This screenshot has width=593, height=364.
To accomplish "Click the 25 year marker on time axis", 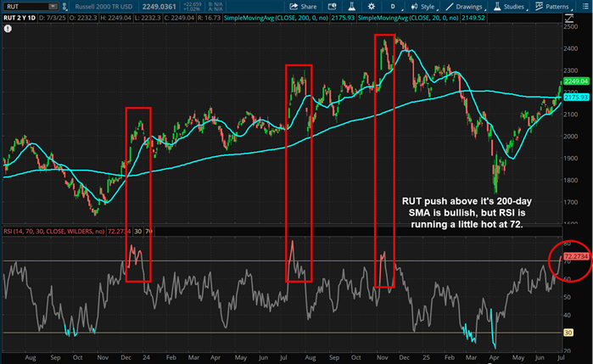I will point(426,357).
